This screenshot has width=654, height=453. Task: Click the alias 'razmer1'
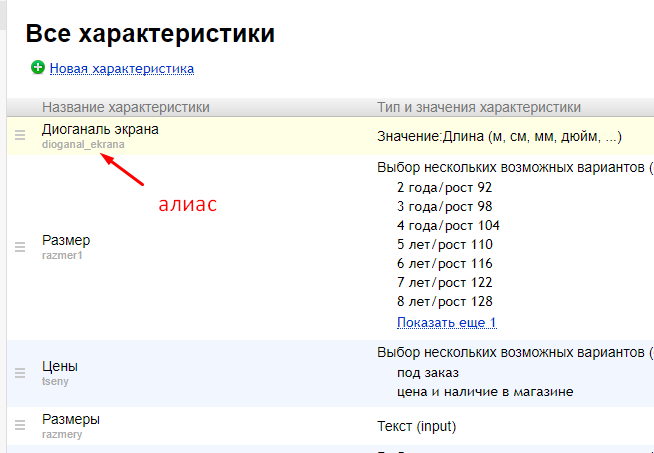[x=60, y=255]
